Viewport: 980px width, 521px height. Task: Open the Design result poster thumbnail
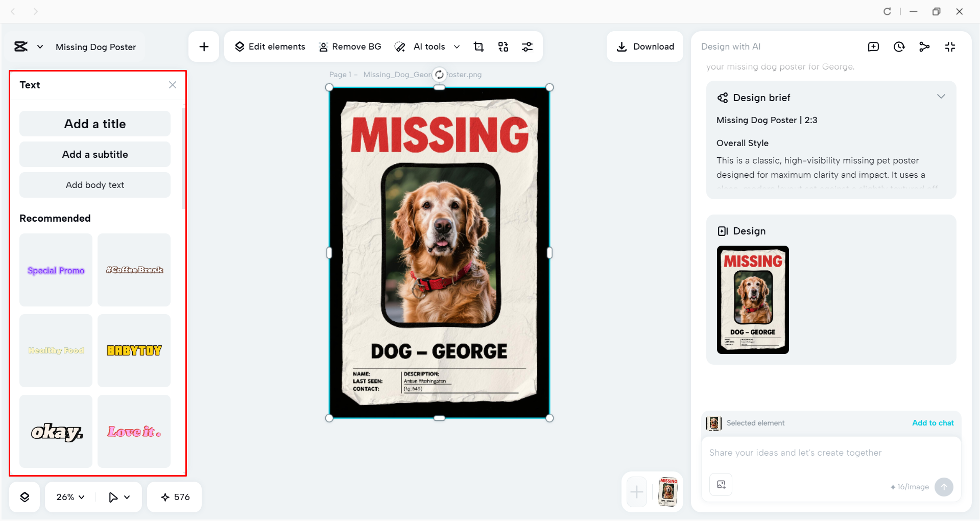[753, 300]
